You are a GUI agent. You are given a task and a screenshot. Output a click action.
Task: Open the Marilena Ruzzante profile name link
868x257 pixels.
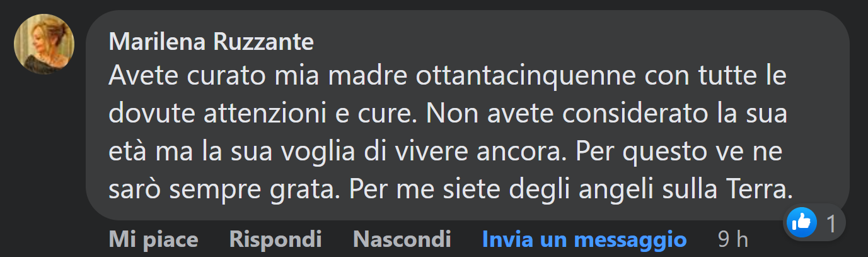pos(211,42)
